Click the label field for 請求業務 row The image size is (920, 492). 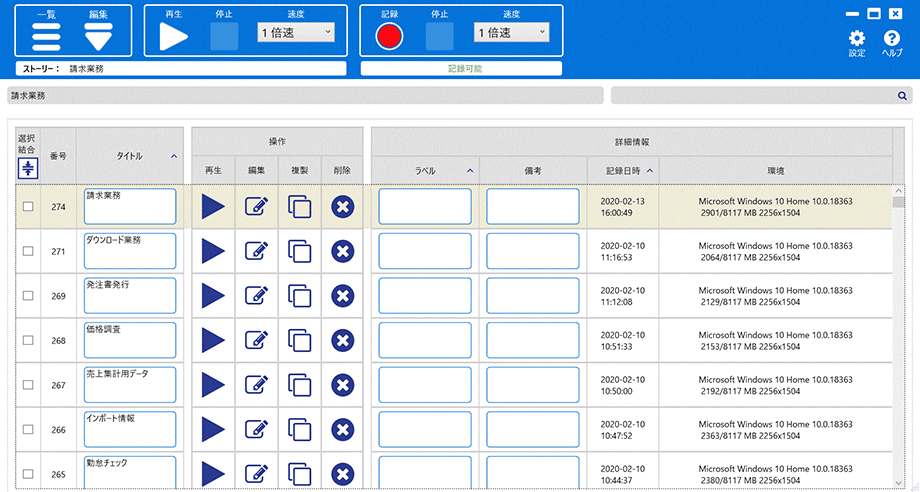(425, 207)
